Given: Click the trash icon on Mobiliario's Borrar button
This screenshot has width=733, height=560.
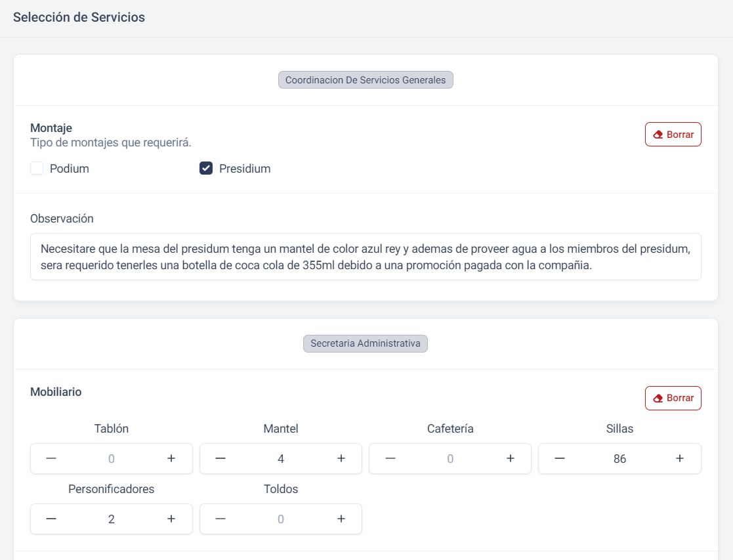Looking at the screenshot, I should [x=658, y=398].
